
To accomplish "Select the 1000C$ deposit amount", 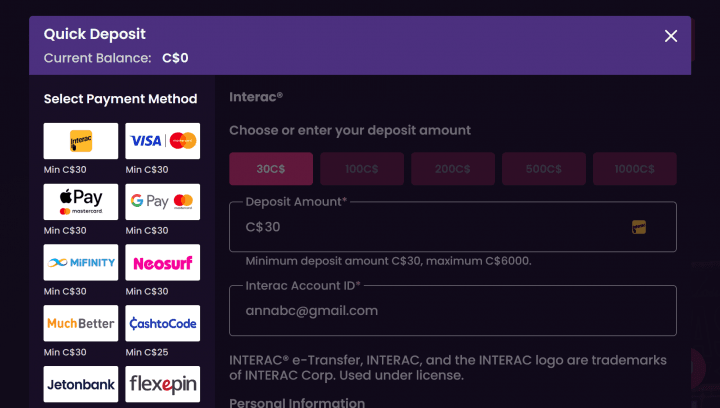I will 634,169.
